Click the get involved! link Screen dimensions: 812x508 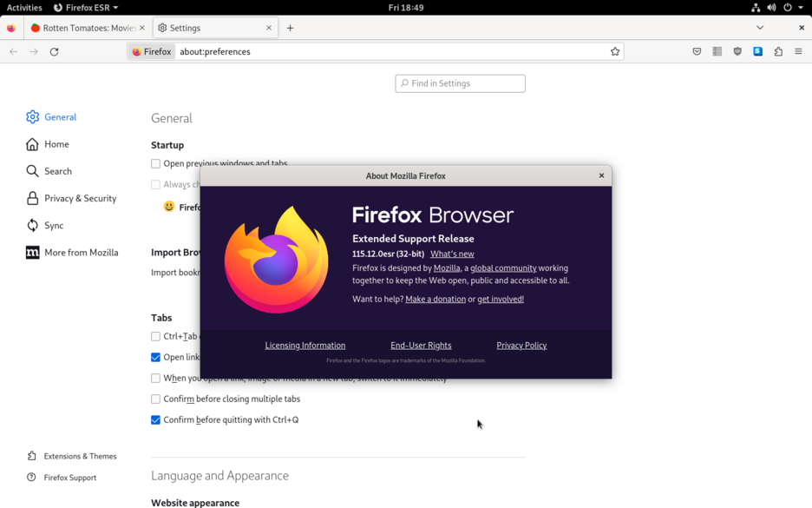coord(501,299)
